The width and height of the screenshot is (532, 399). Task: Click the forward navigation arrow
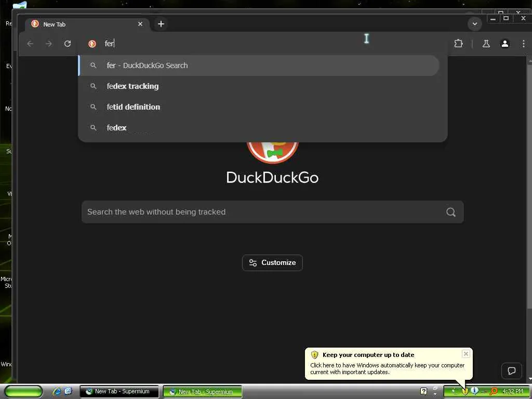49,44
